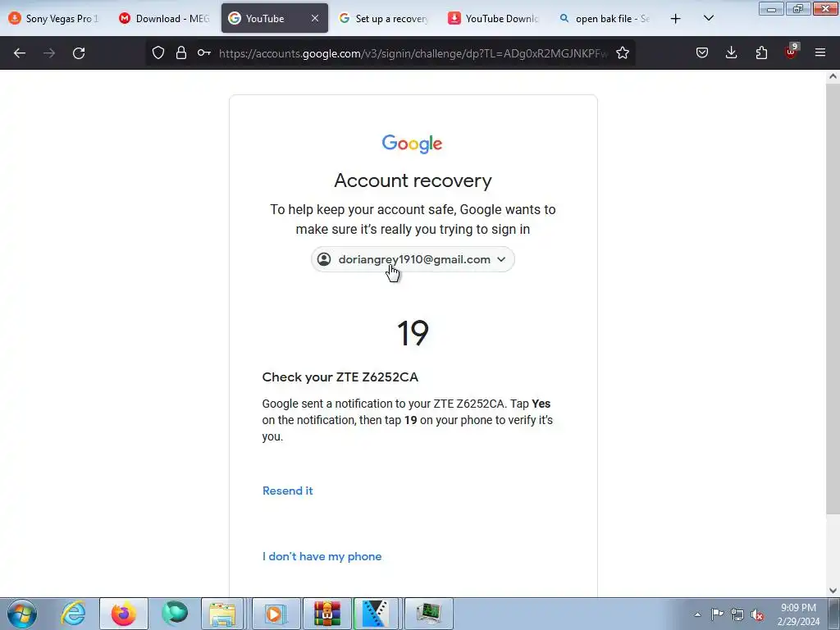Open the Downloads arrow icon in toolbar
840x630 pixels.
pos(731,52)
